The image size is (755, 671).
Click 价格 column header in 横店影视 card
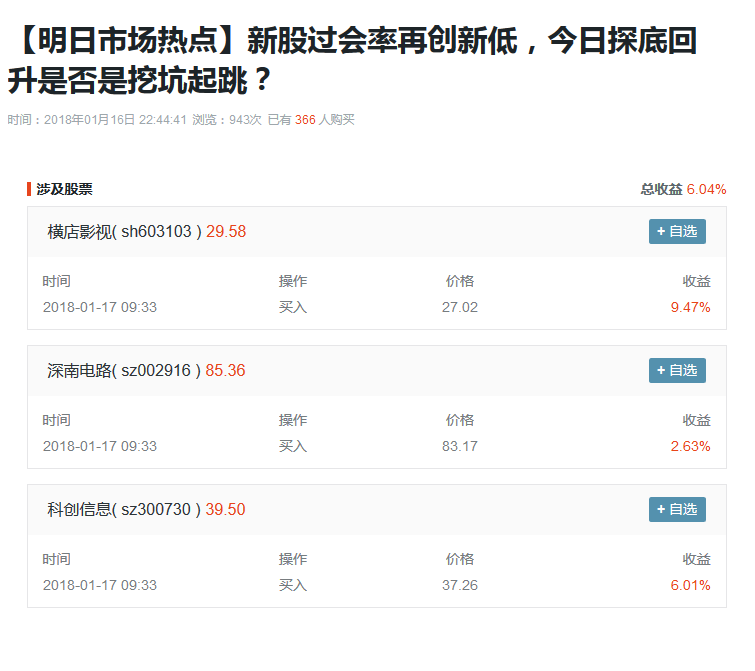(x=460, y=281)
